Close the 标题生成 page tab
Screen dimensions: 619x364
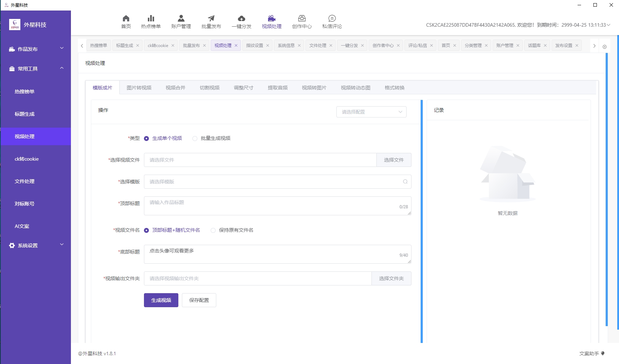(x=138, y=46)
